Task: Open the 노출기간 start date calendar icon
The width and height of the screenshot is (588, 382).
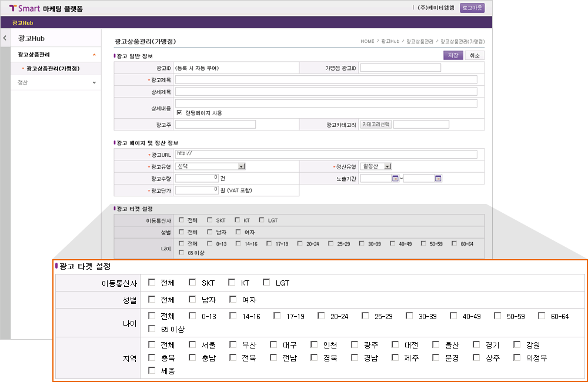Action: click(x=395, y=179)
